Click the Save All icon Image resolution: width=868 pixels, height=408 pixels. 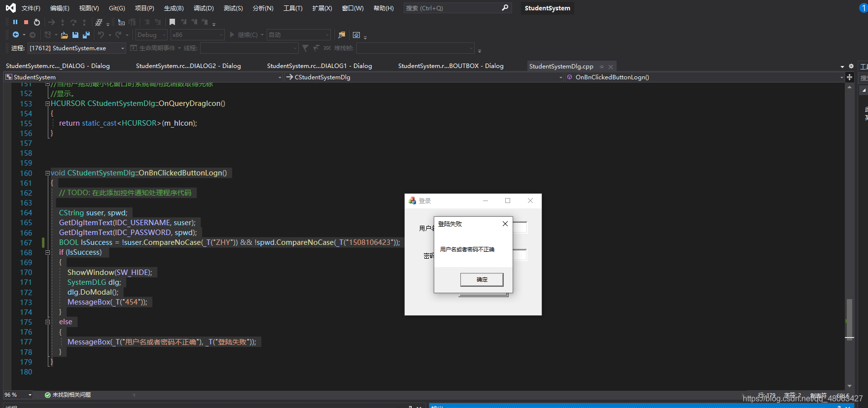tap(86, 35)
